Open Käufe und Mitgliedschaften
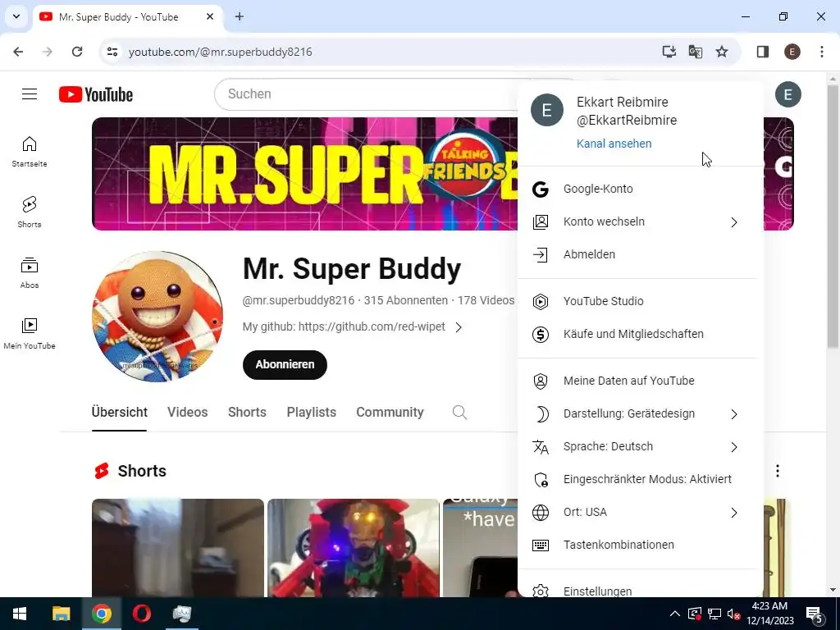840x630 pixels. (640, 334)
